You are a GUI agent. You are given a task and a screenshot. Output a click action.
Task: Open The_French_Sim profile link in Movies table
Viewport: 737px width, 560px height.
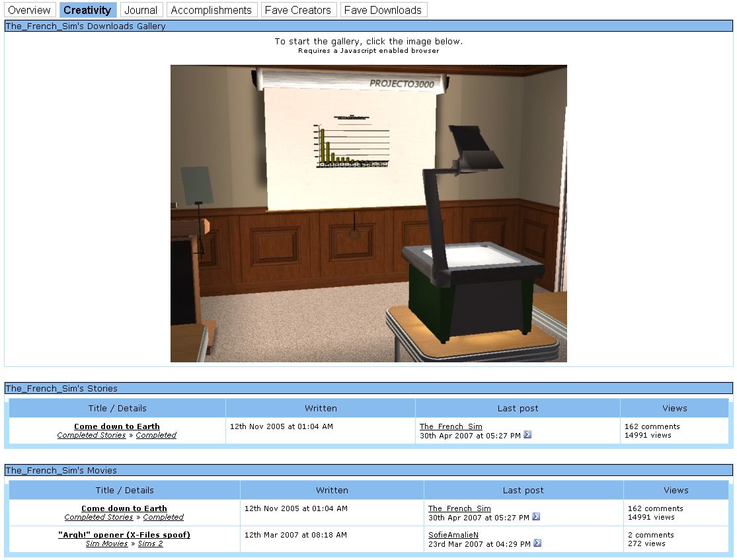(x=459, y=508)
